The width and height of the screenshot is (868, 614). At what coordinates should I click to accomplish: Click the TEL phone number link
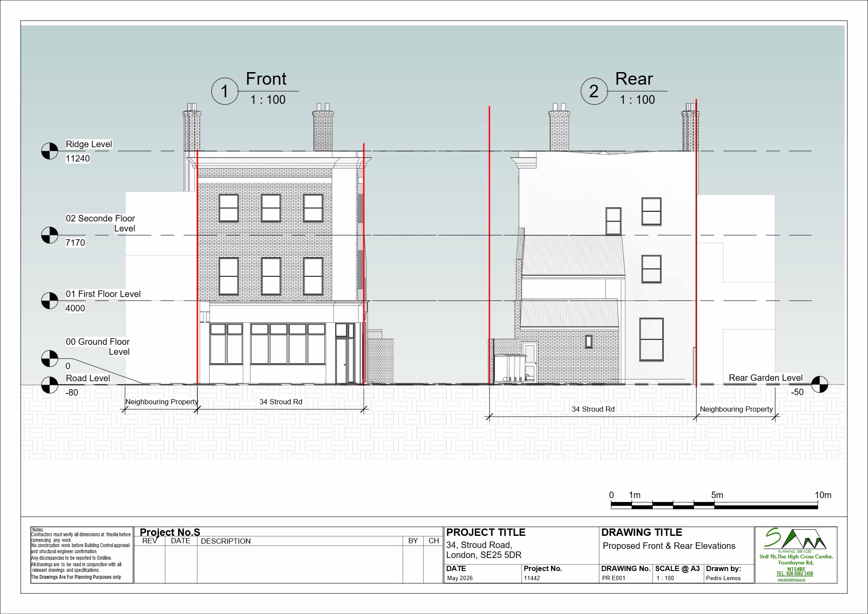pos(795,574)
